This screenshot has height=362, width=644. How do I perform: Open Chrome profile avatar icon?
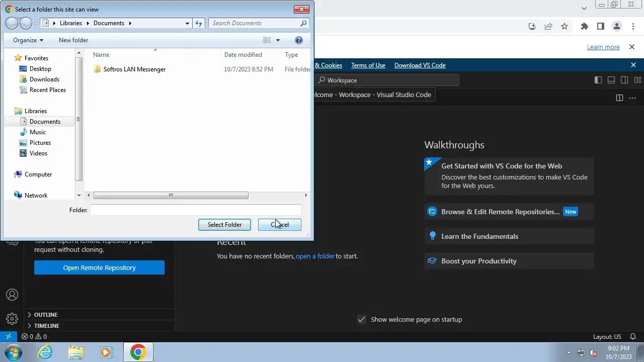pos(616,26)
